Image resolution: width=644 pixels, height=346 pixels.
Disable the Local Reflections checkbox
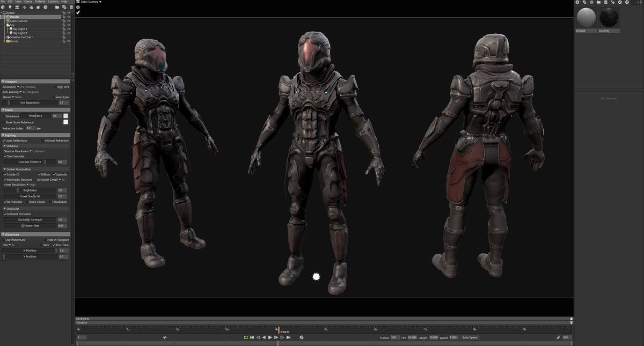click(x=4, y=141)
